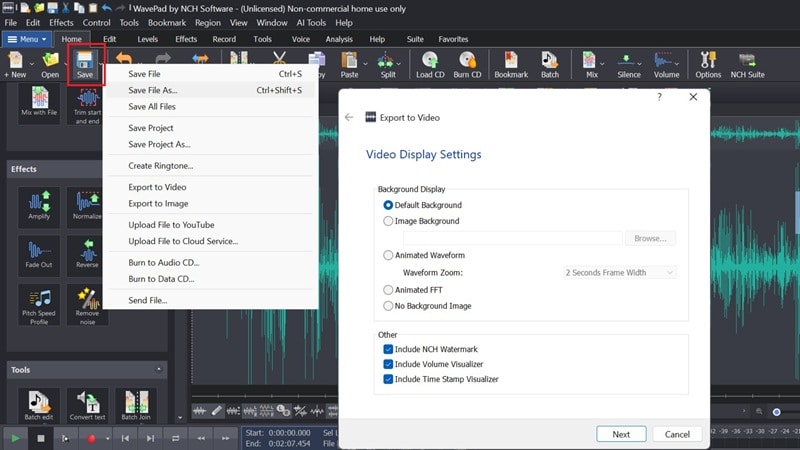
Task: Expand the Silence dropdown arrow
Action: click(639, 64)
